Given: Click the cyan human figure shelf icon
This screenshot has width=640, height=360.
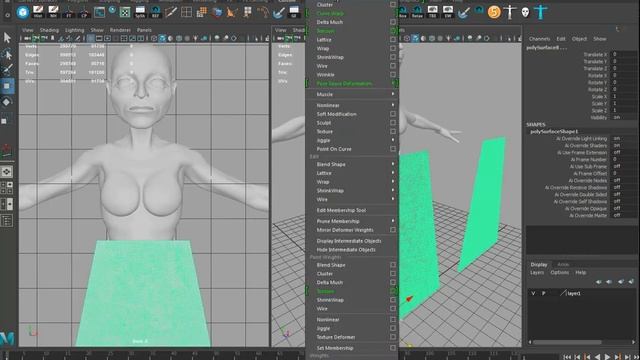Looking at the screenshot, I should pos(541,12).
